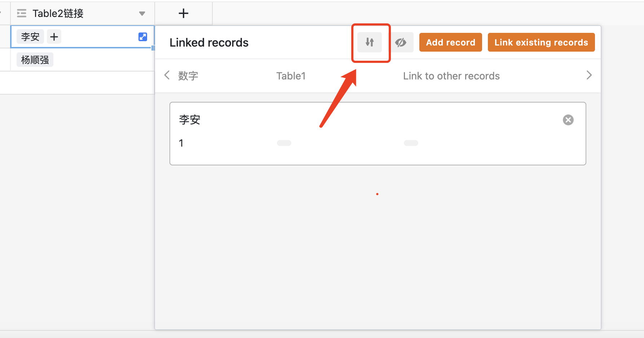The width and height of the screenshot is (644, 338).
Task: Show next fields with right chevron
Action: click(x=589, y=75)
